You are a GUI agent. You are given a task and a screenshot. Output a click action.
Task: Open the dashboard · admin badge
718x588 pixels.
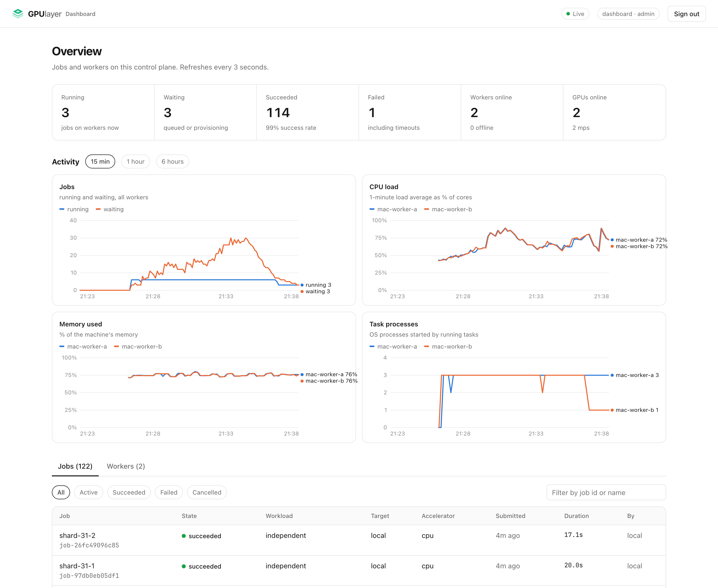(x=628, y=14)
